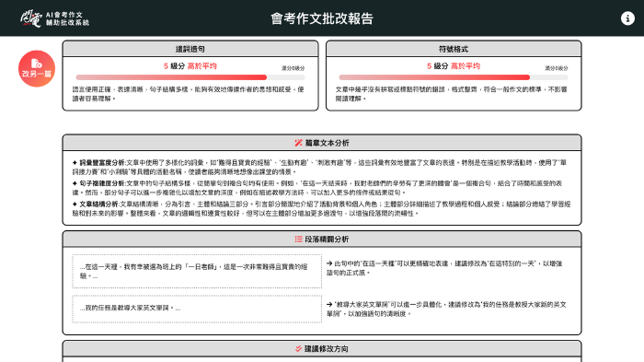Open the info icon in header

tap(627, 18)
